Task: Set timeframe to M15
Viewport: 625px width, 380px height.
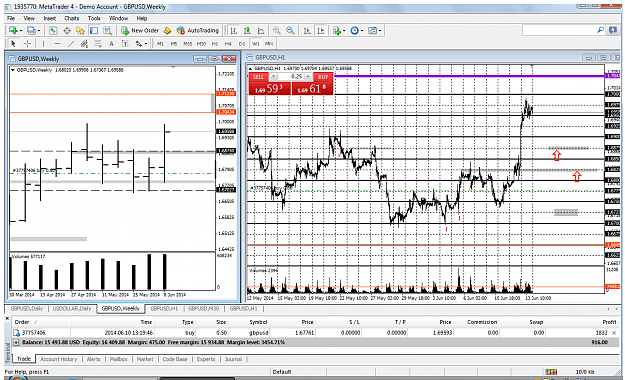Action: (187, 43)
